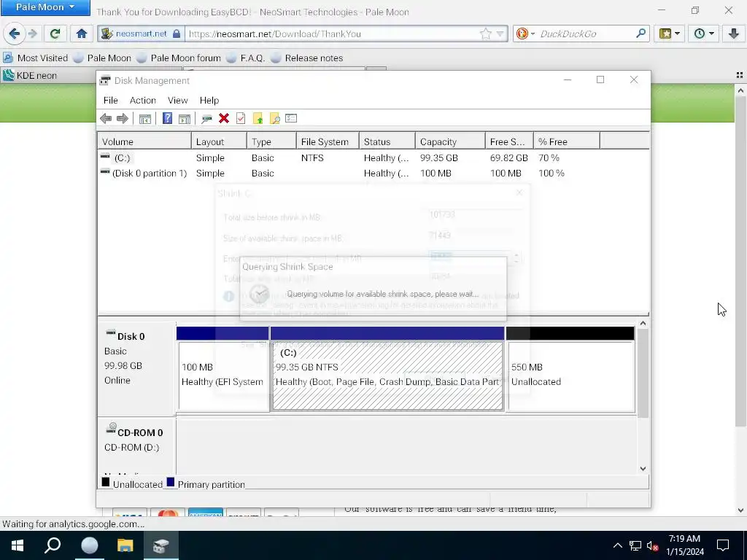Click the Forward arrow in Disk Management toolbar
Image resolution: width=747 pixels, height=560 pixels.
click(123, 119)
